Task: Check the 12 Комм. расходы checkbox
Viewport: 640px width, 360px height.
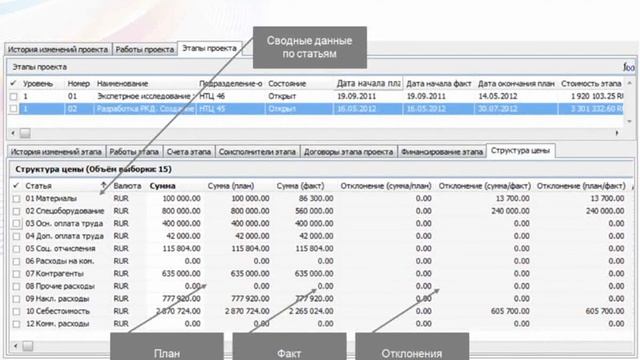Action: click(16, 324)
